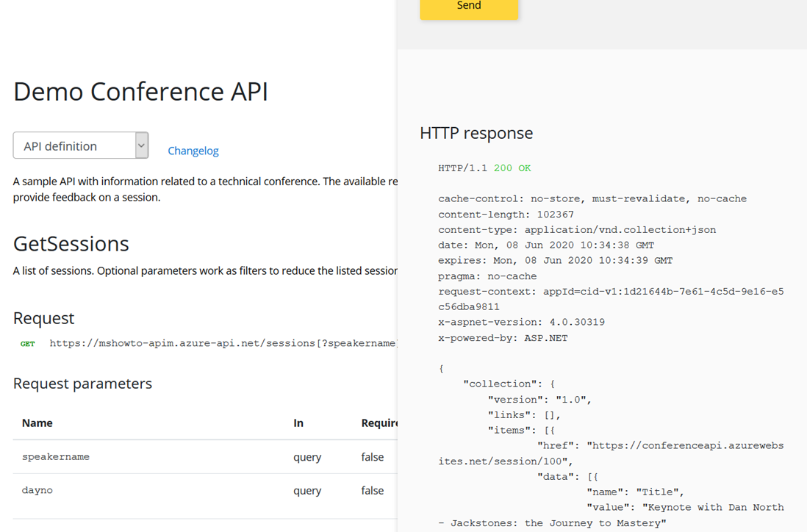Click the pragma: no-cache line
The image size is (807, 532).
tap(487, 276)
